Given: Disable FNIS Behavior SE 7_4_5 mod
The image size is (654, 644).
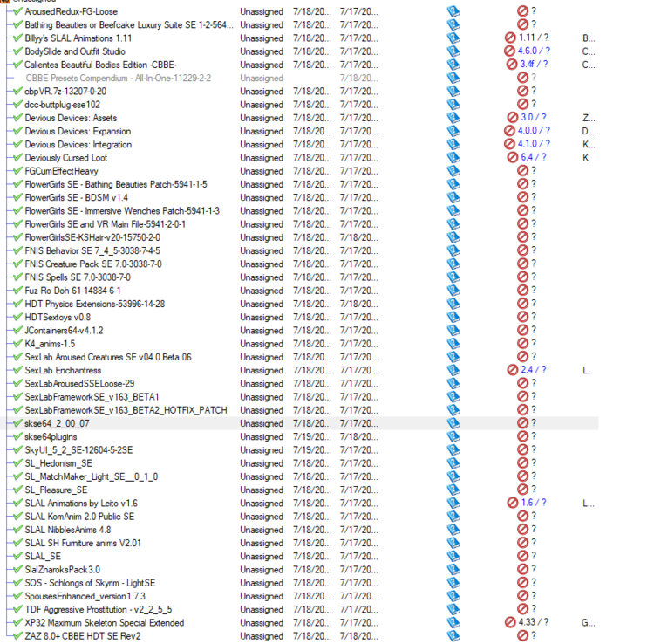Looking at the screenshot, I should point(17,250).
